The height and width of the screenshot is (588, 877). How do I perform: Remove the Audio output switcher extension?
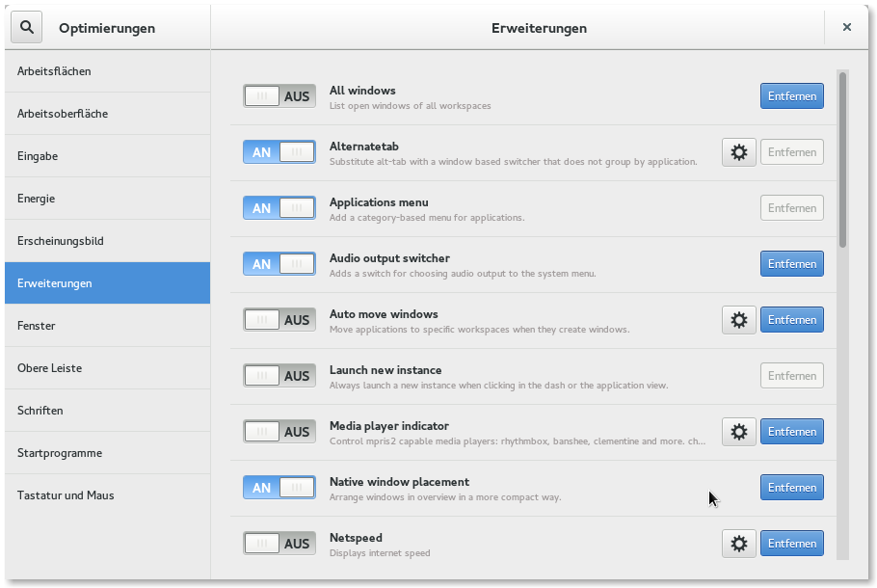[792, 264]
